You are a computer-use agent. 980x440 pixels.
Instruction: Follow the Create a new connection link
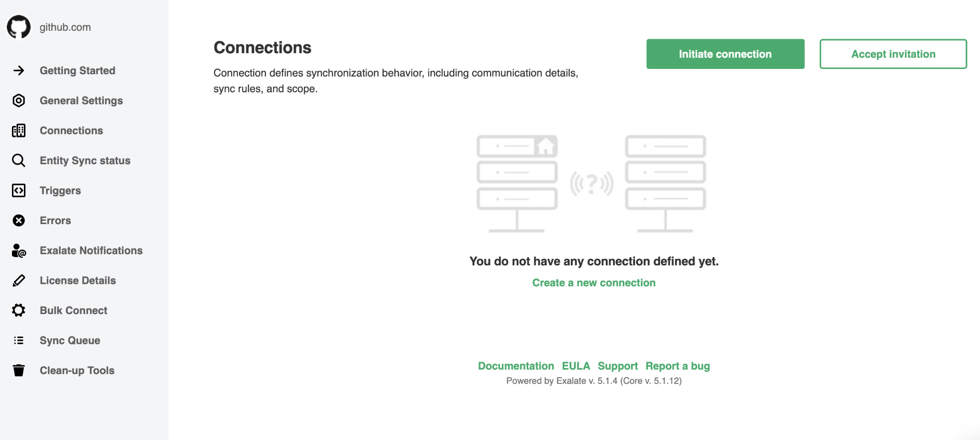click(594, 283)
